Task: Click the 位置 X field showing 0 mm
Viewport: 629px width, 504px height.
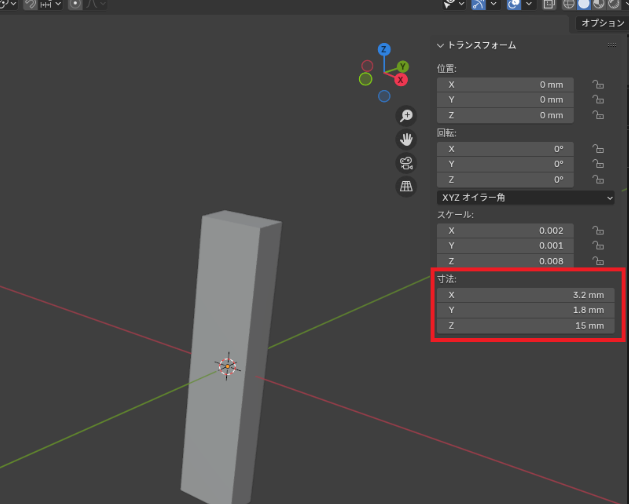Action: point(505,85)
